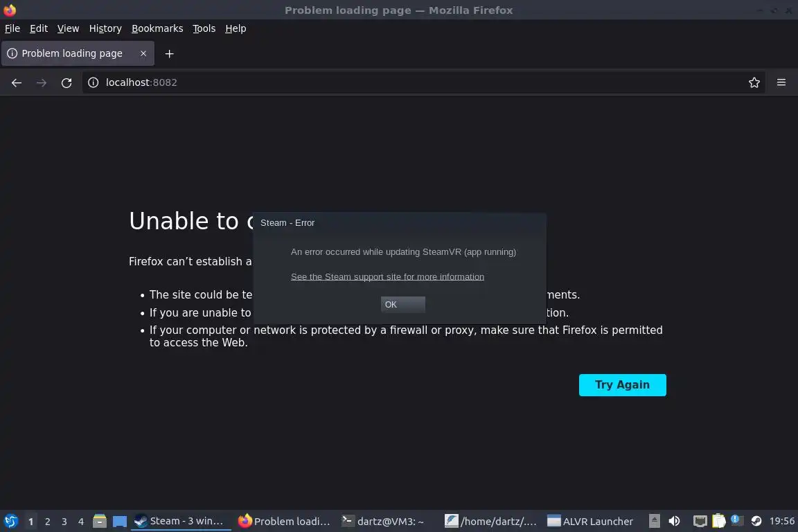Switch to Firefox Problem loading taskbar entry
The image size is (798, 532).
tap(285, 522)
